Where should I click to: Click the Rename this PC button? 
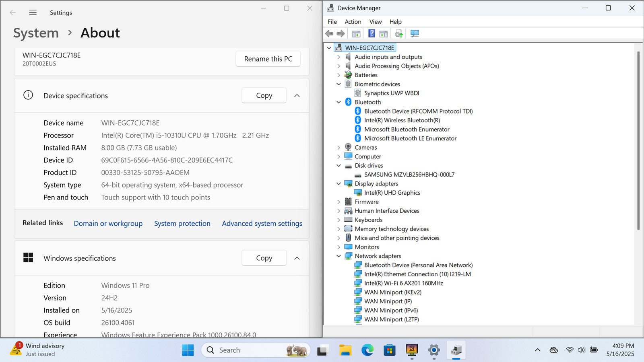268,59
